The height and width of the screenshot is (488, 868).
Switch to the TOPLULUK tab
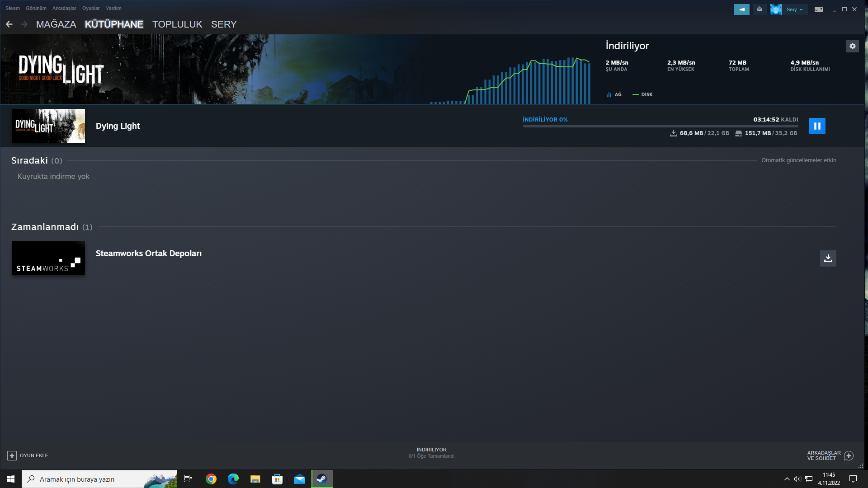click(177, 24)
